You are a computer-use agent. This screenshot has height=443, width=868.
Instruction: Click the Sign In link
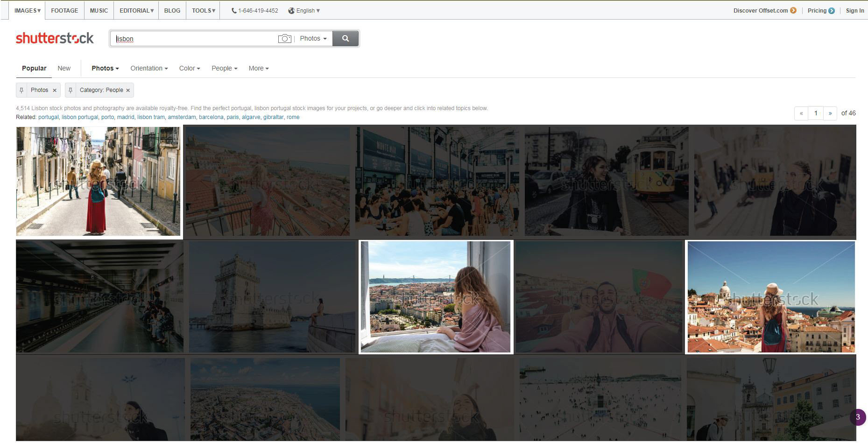(x=855, y=11)
